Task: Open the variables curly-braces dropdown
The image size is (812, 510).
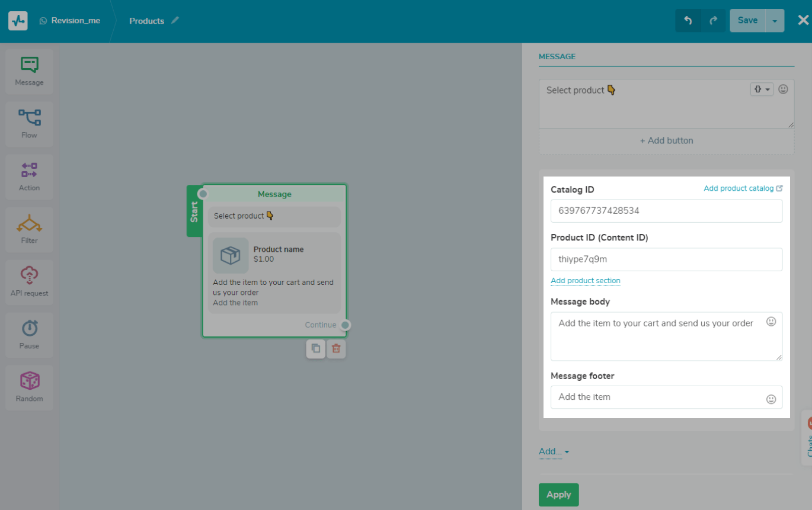Action: coord(762,89)
